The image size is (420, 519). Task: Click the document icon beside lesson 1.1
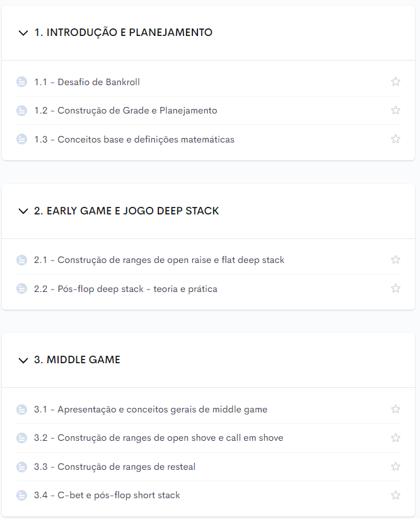(x=22, y=82)
